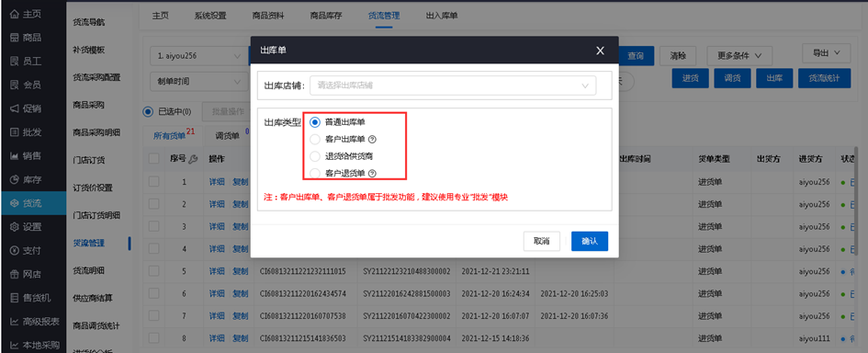Check the checkbox for row 6
The image size is (868, 353).
click(154, 293)
